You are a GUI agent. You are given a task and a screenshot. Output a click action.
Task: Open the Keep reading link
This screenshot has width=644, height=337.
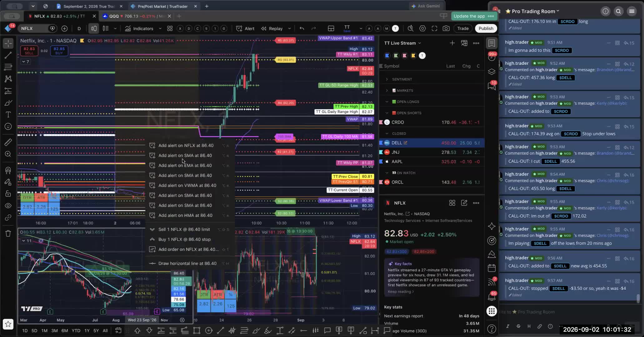[401, 292]
